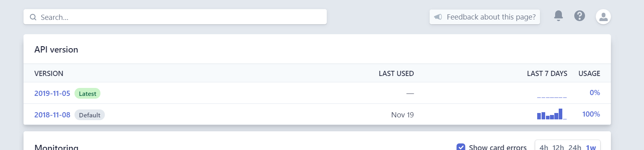644x150 pixels.
Task: Click the 2018-11-08 usage bar chart
Action: pos(552,114)
